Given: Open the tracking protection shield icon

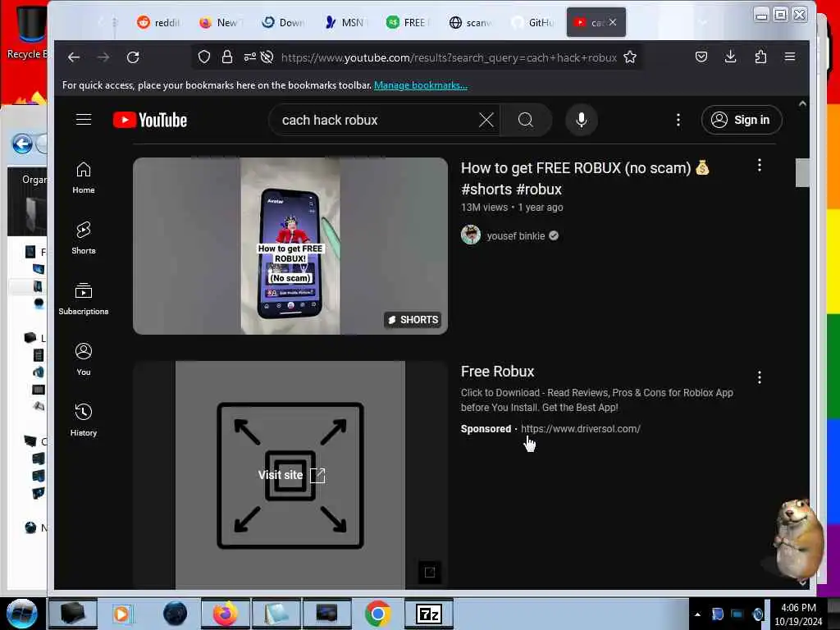Looking at the screenshot, I should tap(204, 57).
